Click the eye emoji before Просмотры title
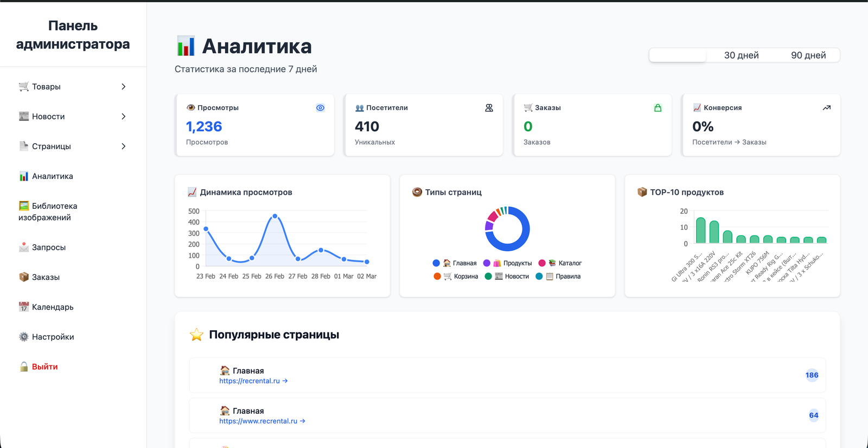Viewport: 868px width, 448px height. (191, 108)
